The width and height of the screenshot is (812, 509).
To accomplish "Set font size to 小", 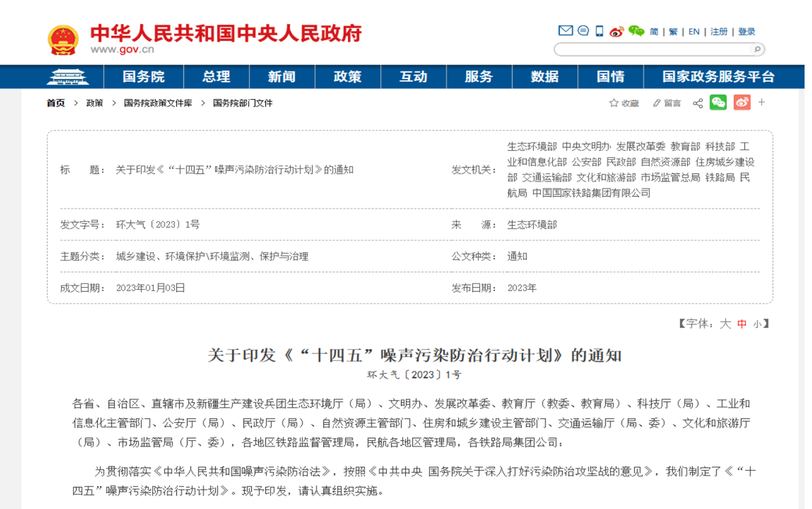I will pos(757,324).
